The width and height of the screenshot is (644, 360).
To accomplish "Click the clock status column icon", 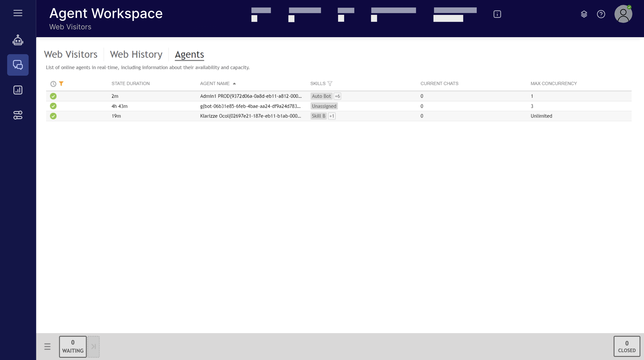I will 53,84.
